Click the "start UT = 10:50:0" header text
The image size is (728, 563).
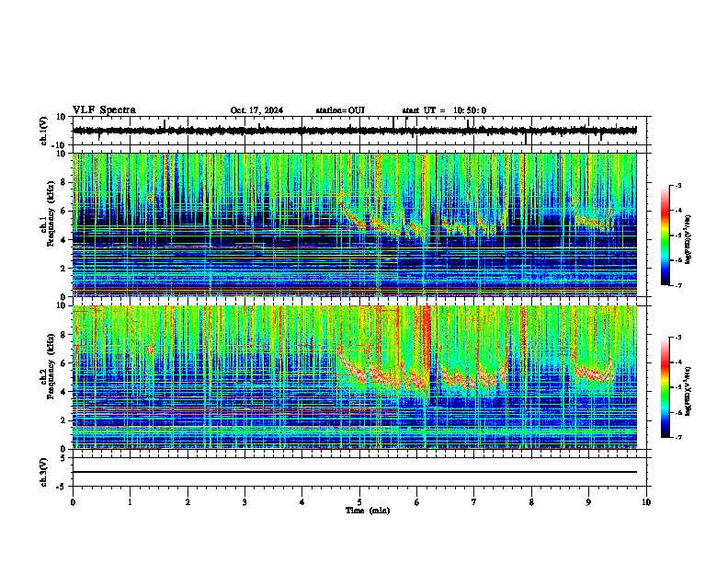pos(444,110)
